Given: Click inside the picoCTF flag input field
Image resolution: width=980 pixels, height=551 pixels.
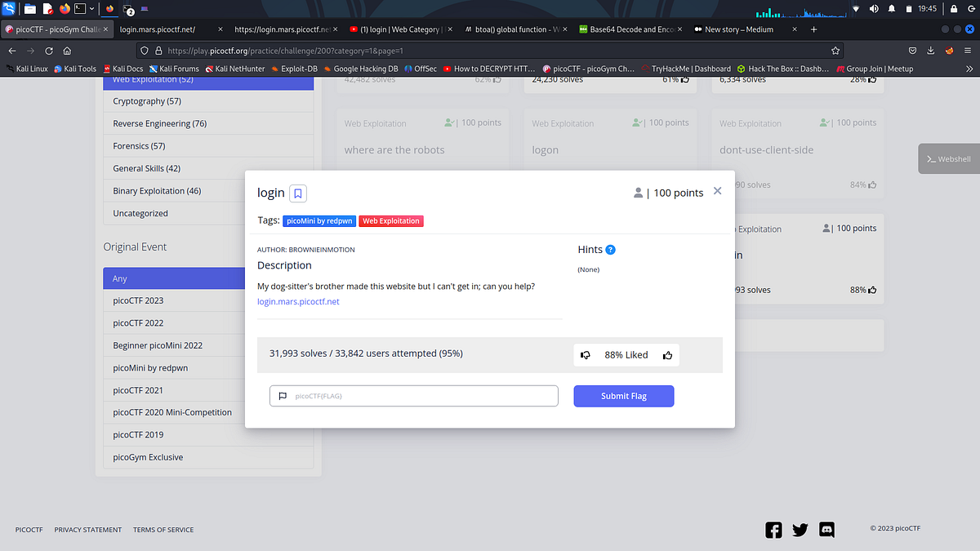Looking at the screenshot, I should point(413,395).
